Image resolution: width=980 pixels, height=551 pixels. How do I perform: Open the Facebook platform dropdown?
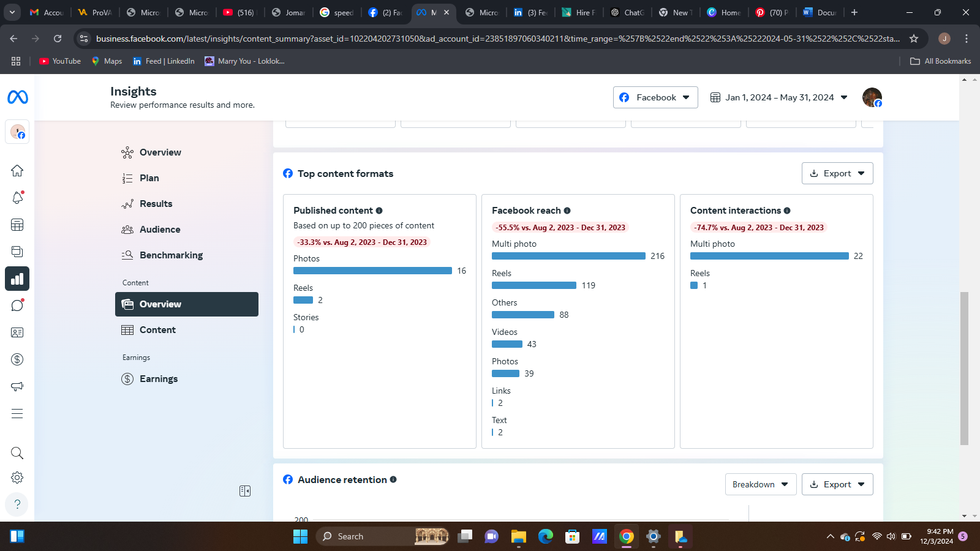pyautogui.click(x=655, y=97)
